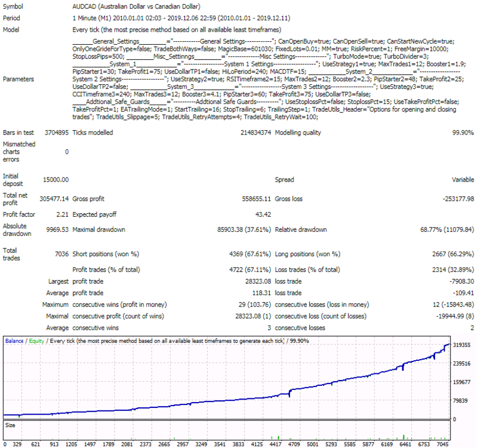
Task: Click the bars in test value '3704895'
Action: [57, 133]
